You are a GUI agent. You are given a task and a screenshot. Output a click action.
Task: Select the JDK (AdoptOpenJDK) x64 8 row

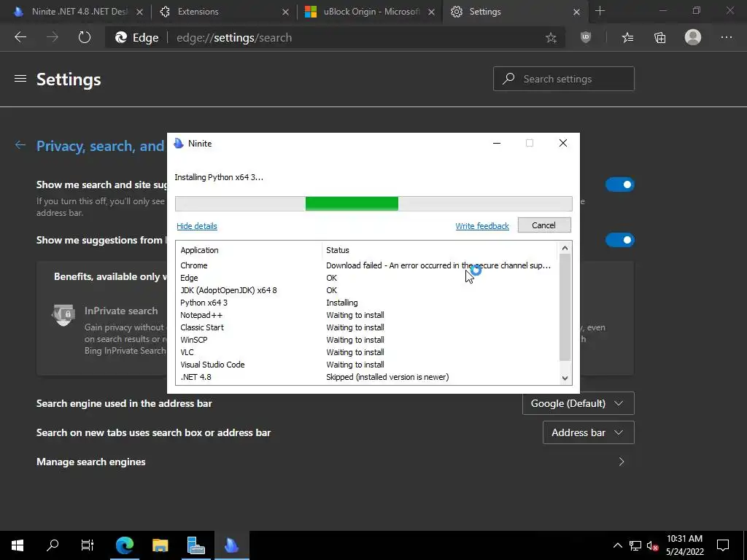(367, 290)
